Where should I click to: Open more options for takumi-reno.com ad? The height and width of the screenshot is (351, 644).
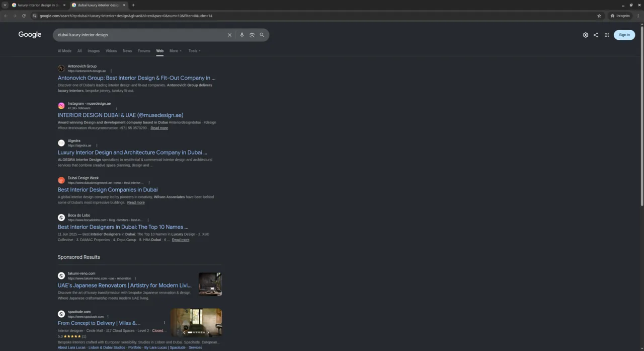[135, 278]
